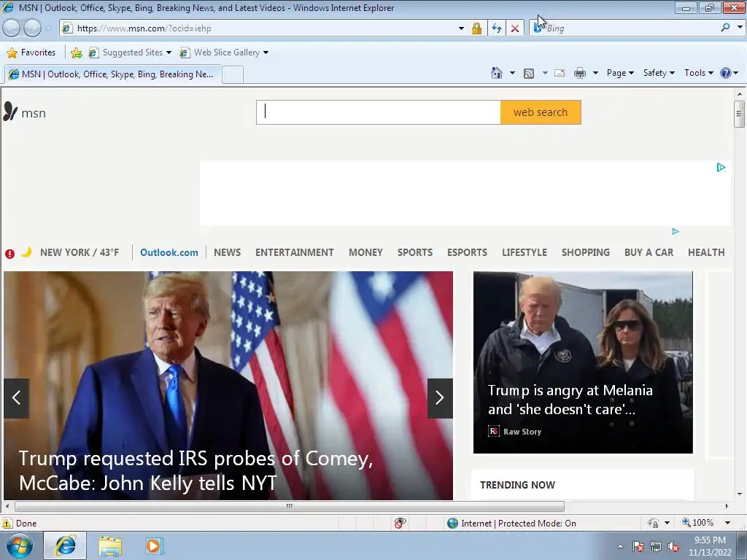Click the moon weather icon
The height and width of the screenshot is (560, 747).
(x=27, y=252)
